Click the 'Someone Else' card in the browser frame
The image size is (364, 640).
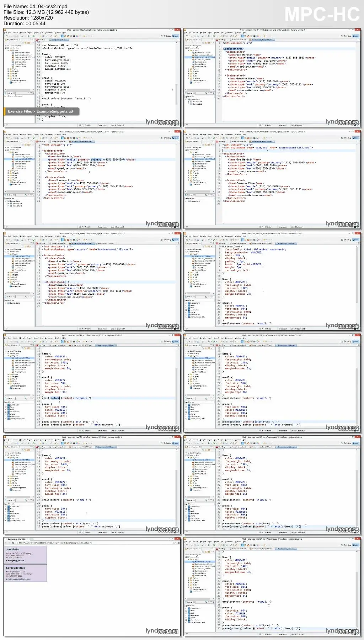tap(25, 573)
